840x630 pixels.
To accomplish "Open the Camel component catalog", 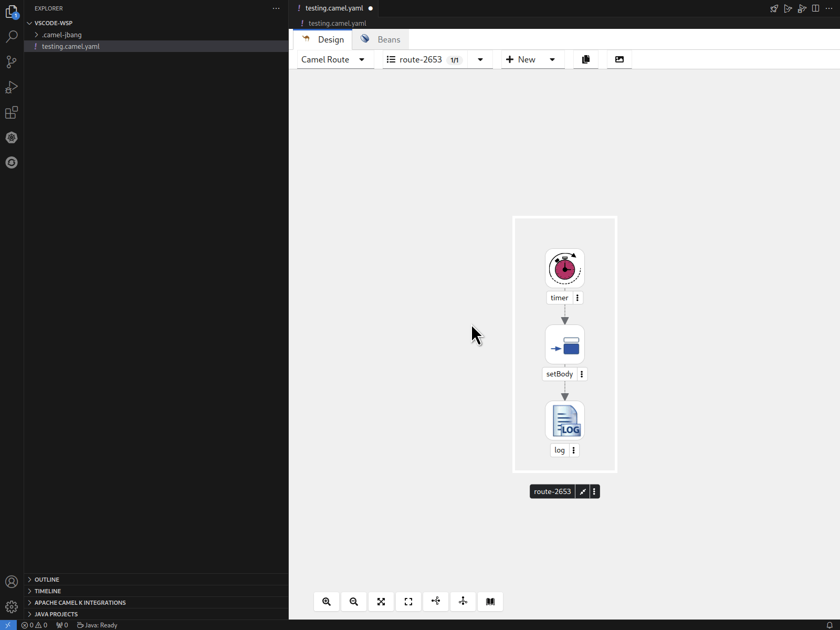I will [490, 602].
